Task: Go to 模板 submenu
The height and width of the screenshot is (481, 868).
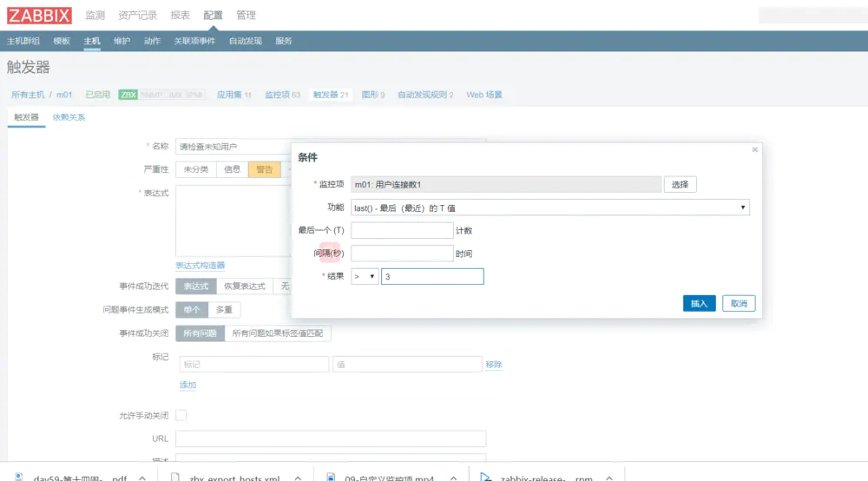Action: 62,41
